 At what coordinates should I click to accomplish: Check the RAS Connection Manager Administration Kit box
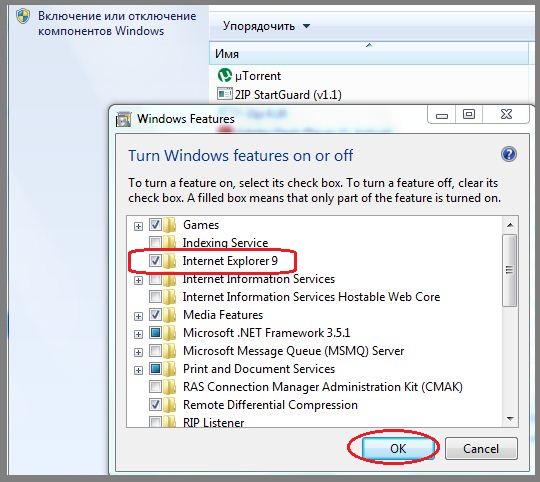(155, 387)
